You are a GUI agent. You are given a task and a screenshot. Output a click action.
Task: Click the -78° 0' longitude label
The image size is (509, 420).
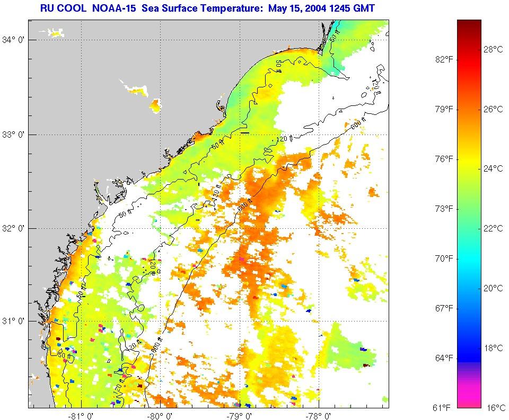click(319, 416)
